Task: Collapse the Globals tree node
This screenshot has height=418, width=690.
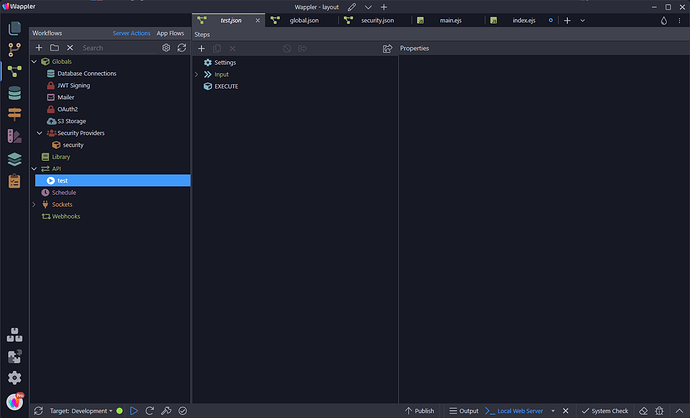Action: click(x=34, y=62)
